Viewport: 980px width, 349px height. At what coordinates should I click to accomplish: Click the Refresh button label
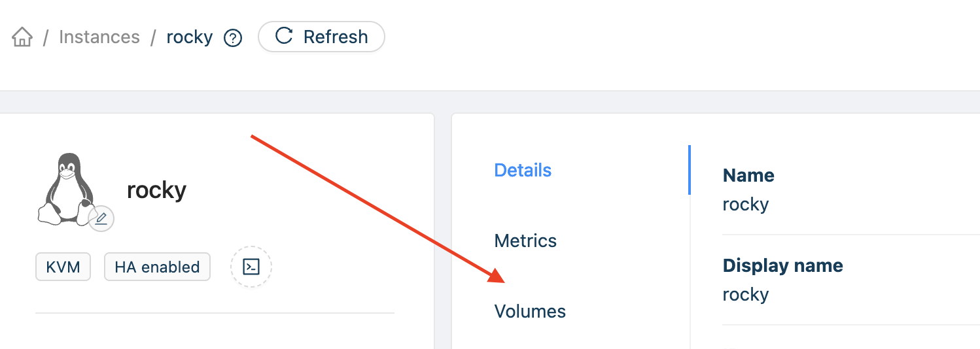tap(336, 37)
